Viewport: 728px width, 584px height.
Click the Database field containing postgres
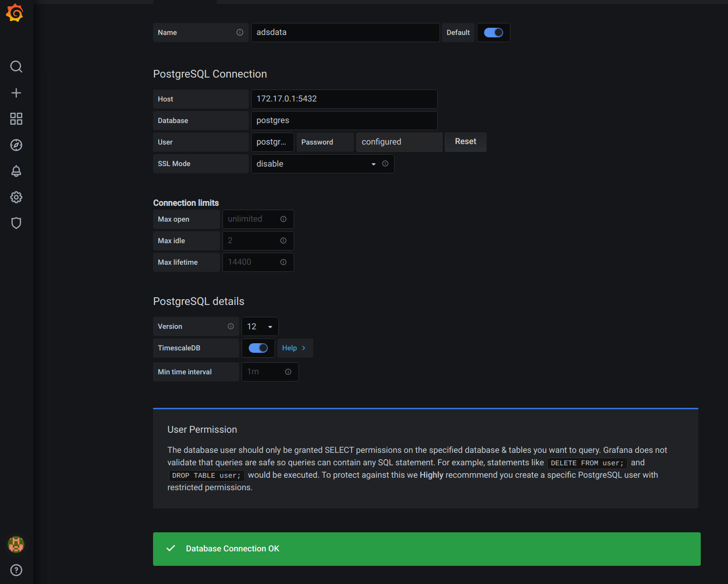click(x=344, y=121)
